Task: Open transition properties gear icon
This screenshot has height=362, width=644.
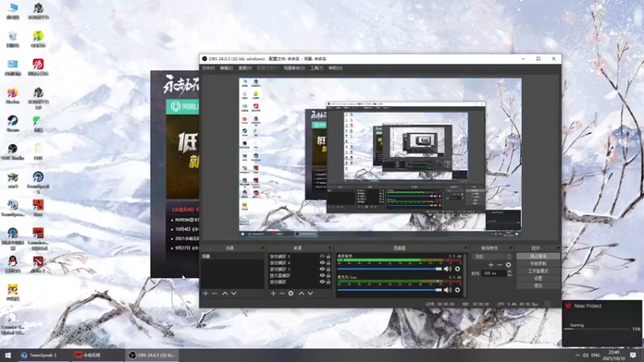Action: pos(509,265)
